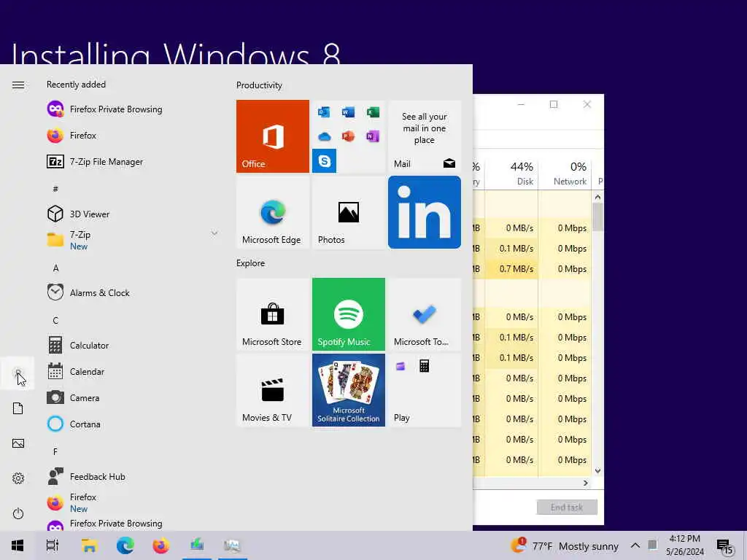Click the Power button in Start sidebar

(18, 513)
